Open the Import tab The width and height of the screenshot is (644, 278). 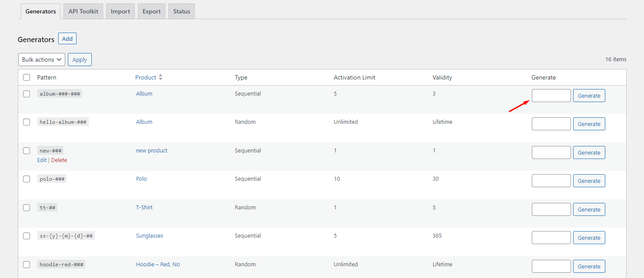point(120,11)
